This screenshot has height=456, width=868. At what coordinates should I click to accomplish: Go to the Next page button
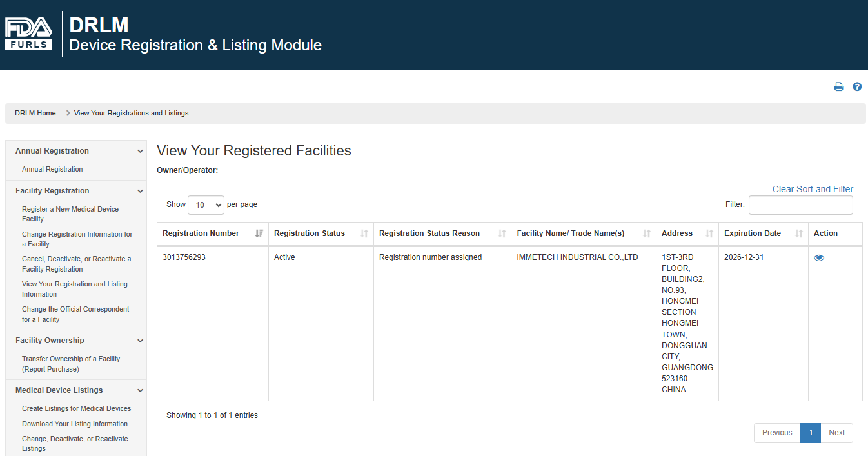click(x=836, y=433)
